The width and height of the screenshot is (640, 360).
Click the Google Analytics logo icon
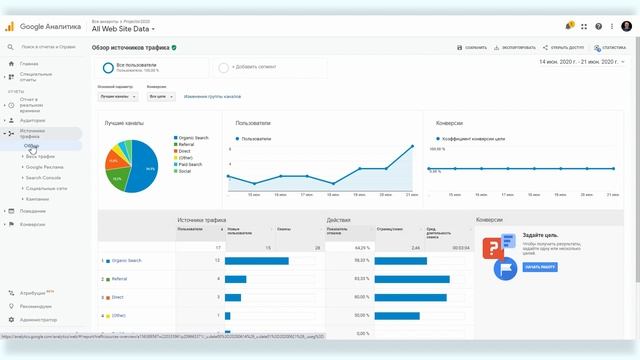(x=9, y=27)
